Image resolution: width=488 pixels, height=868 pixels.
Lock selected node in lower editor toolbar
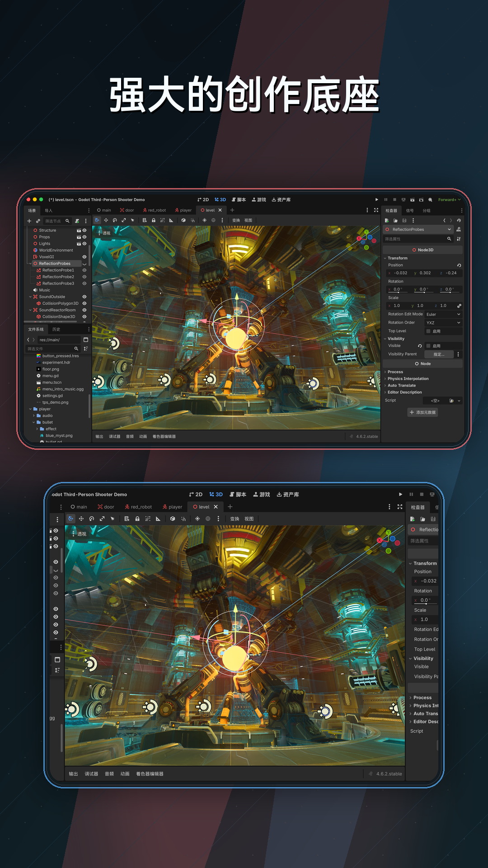pyautogui.click(x=137, y=519)
